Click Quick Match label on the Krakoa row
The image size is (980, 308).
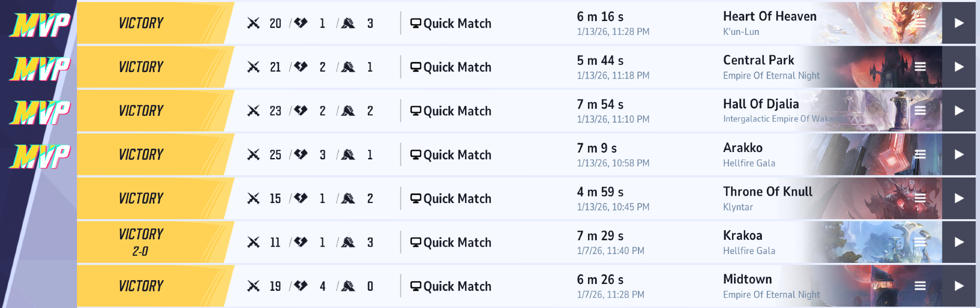(x=451, y=242)
